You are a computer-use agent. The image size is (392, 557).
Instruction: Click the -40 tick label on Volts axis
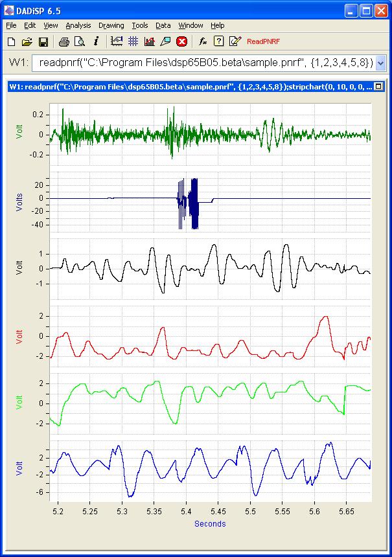point(36,225)
